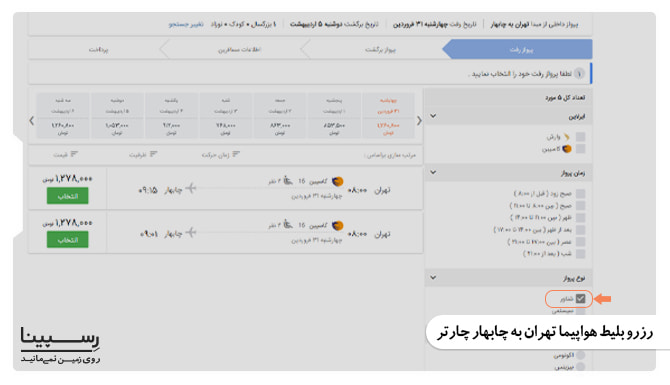
Task: Click the 1,278,000 toman price of the 09:01 flight
Action: tap(68, 223)
